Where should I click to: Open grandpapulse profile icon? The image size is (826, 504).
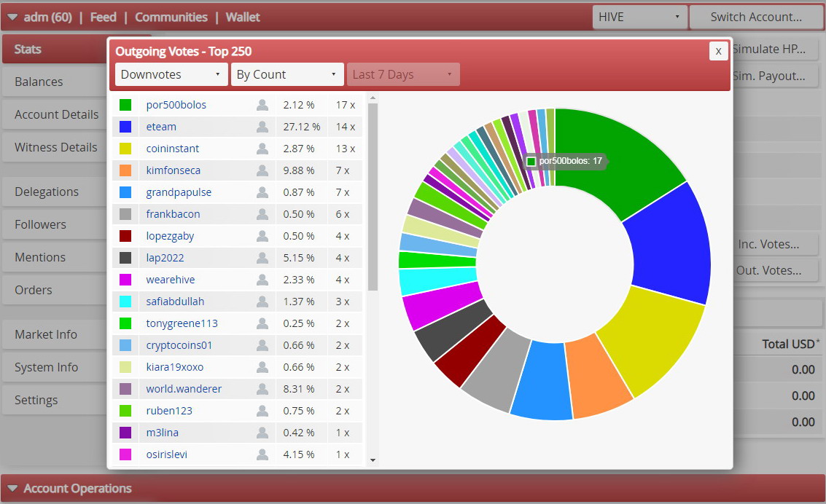262,192
